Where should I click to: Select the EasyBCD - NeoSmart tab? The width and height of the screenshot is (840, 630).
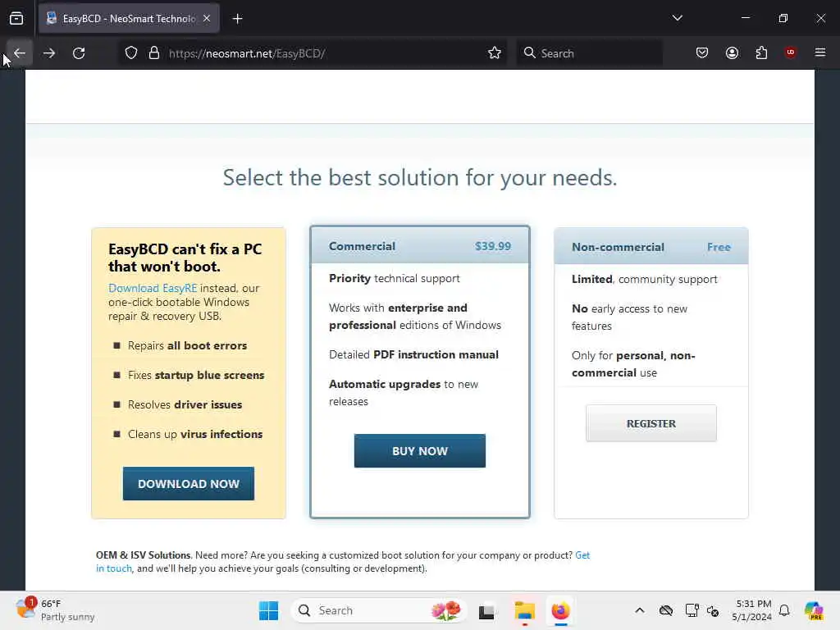pyautogui.click(x=129, y=19)
